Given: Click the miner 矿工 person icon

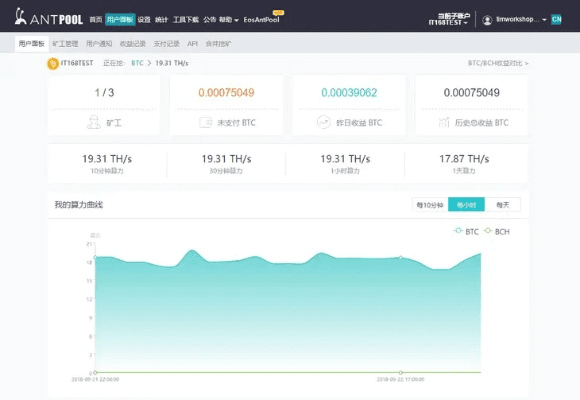Looking at the screenshot, I should tap(94, 122).
